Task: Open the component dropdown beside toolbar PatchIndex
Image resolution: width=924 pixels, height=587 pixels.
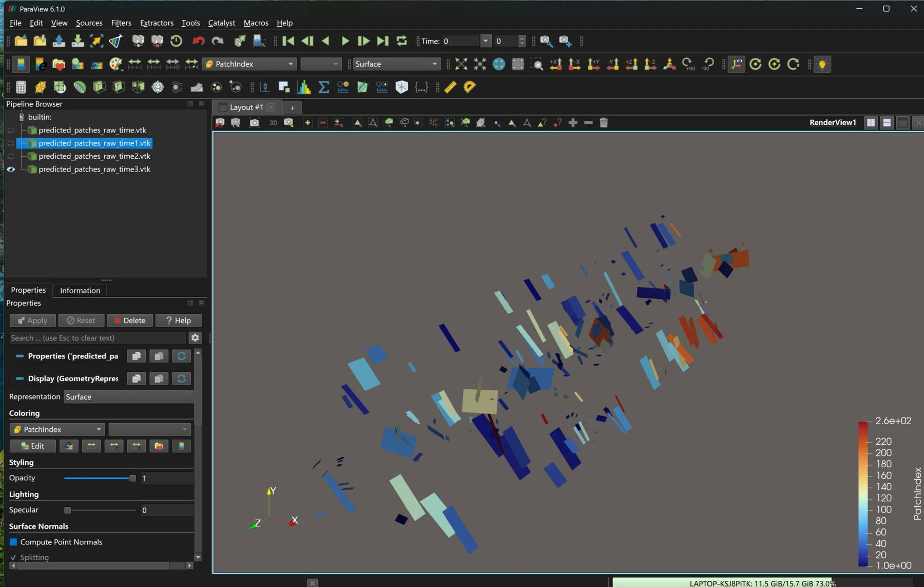Action: pyautogui.click(x=321, y=64)
